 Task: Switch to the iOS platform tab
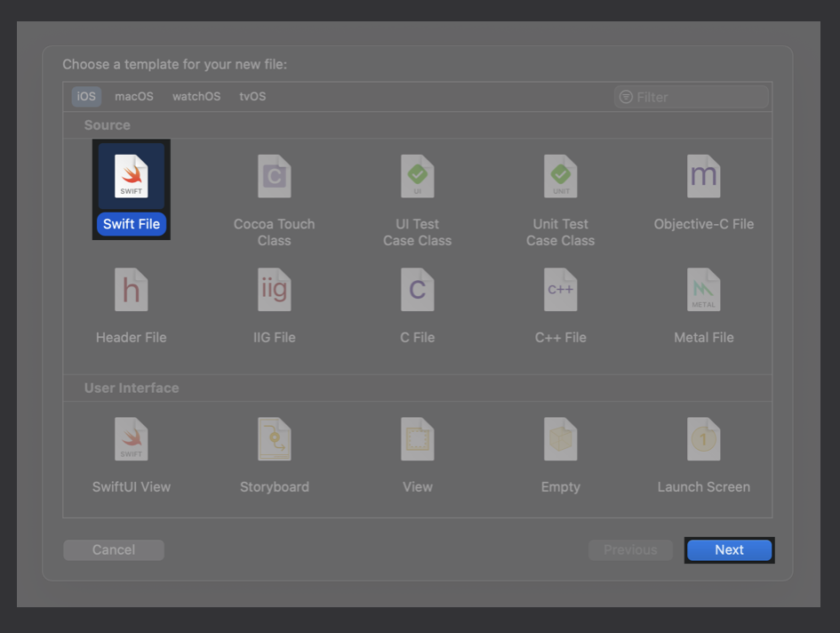click(x=86, y=97)
